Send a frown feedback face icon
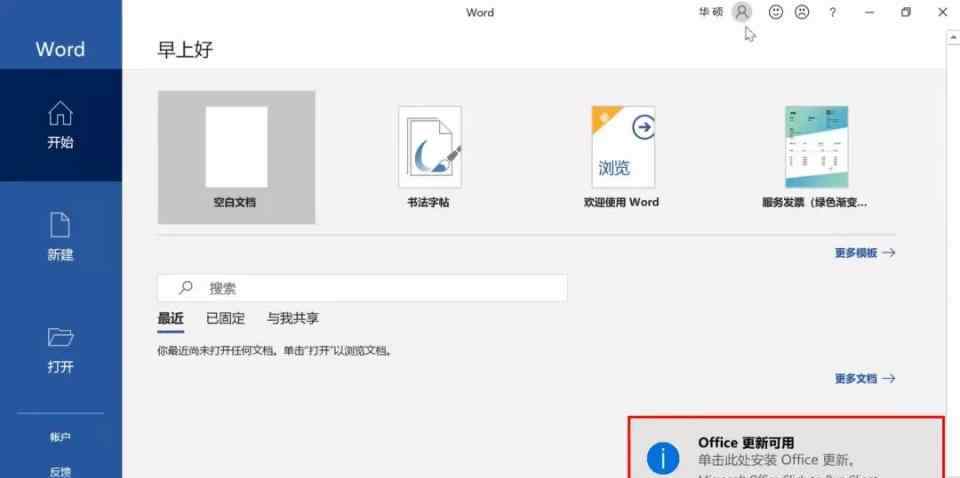Screen dimensions: 960x478 tap(801, 12)
